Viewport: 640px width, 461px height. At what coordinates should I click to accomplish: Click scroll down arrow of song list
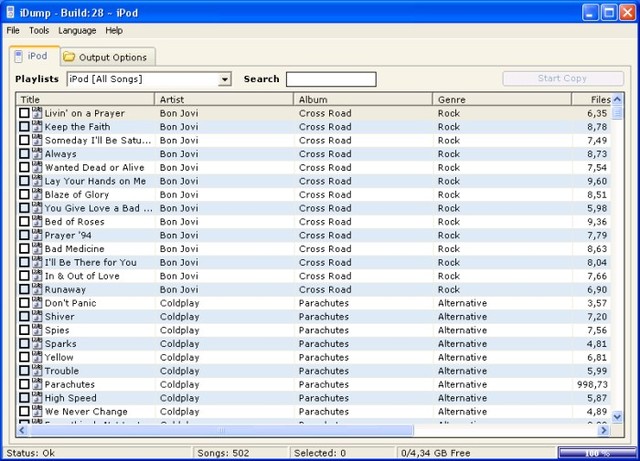[617, 417]
